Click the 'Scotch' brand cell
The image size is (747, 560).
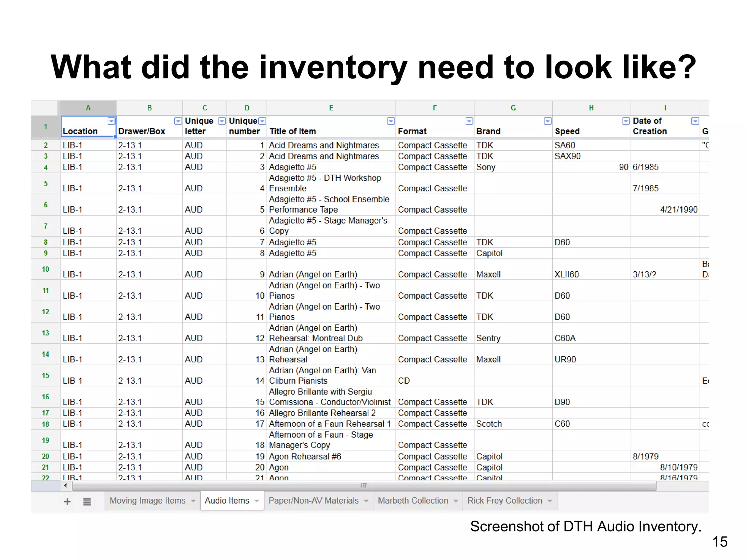(513, 424)
